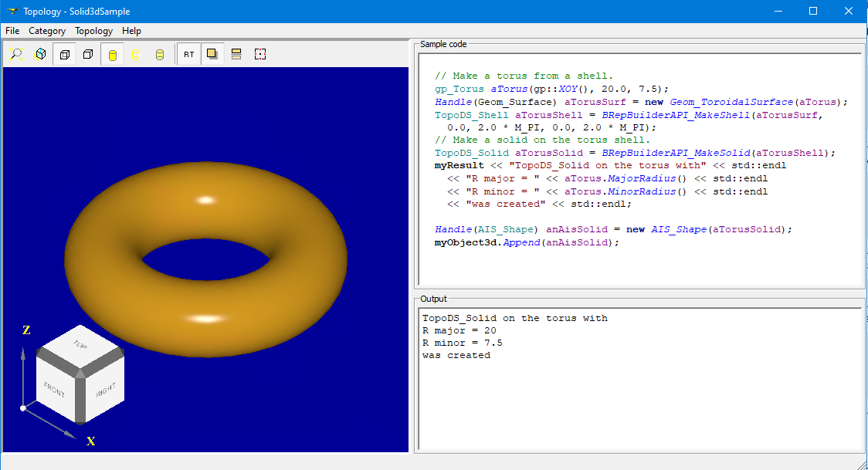
Task: Click the anti-aliasing dotted square icon
Action: coord(260,54)
